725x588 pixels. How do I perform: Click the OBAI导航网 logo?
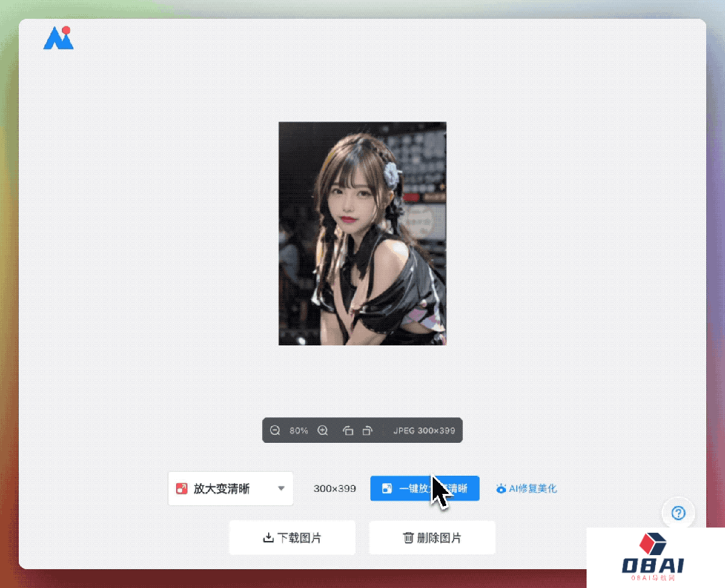(652, 559)
